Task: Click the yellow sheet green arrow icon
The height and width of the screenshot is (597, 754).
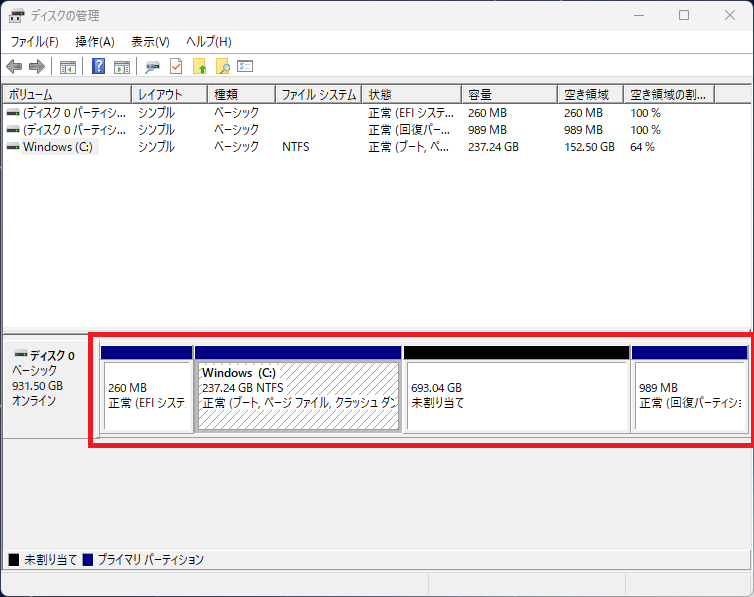Action: [200, 67]
